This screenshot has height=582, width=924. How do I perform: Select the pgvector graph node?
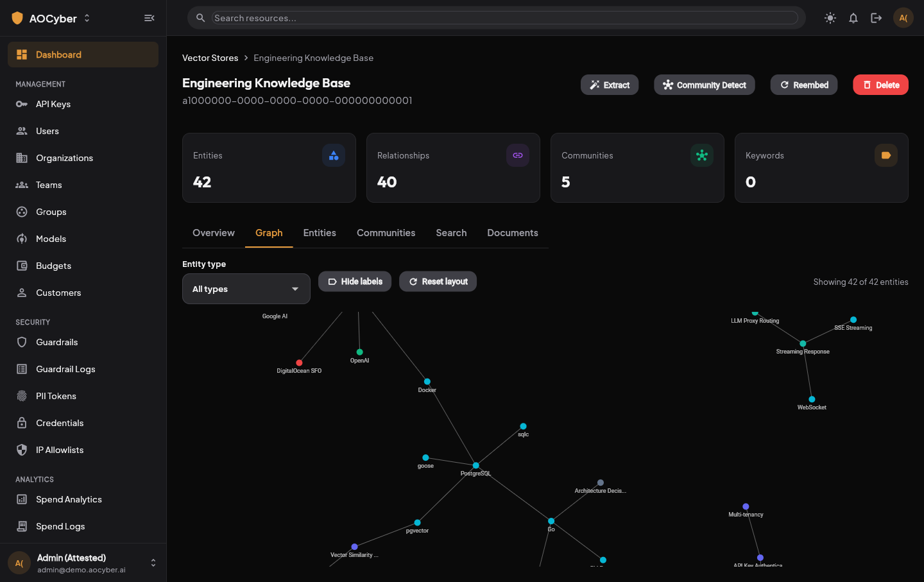pos(418,522)
